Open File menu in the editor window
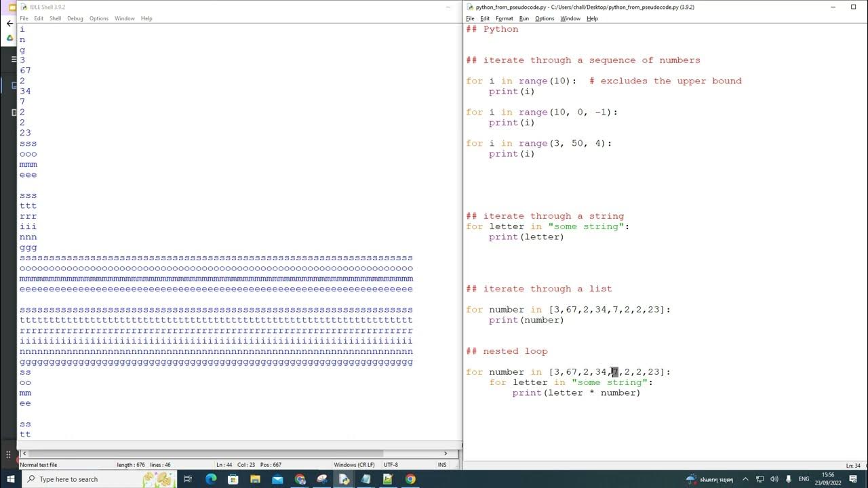The image size is (868, 488). 470,18
